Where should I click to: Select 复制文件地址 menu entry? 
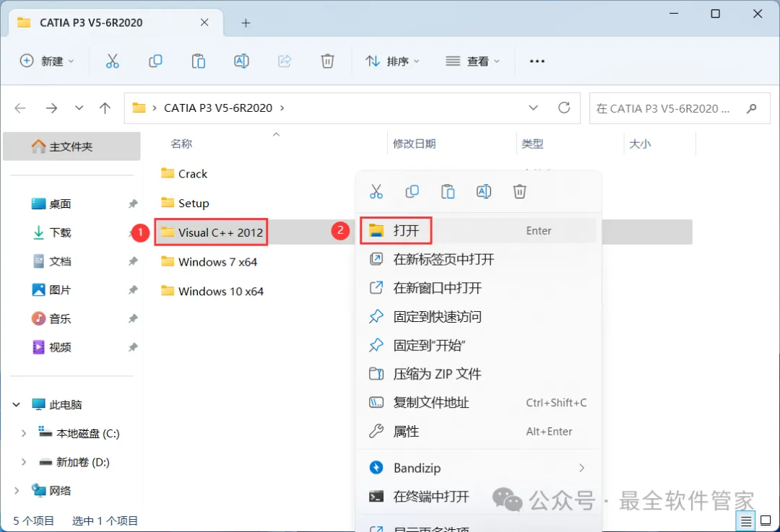tap(477, 403)
